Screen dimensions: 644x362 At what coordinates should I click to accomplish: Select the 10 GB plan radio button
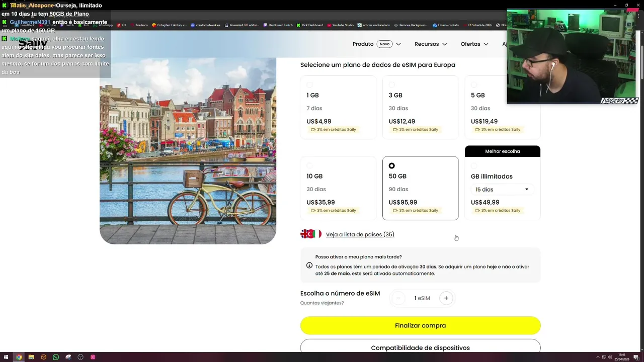tap(310, 166)
